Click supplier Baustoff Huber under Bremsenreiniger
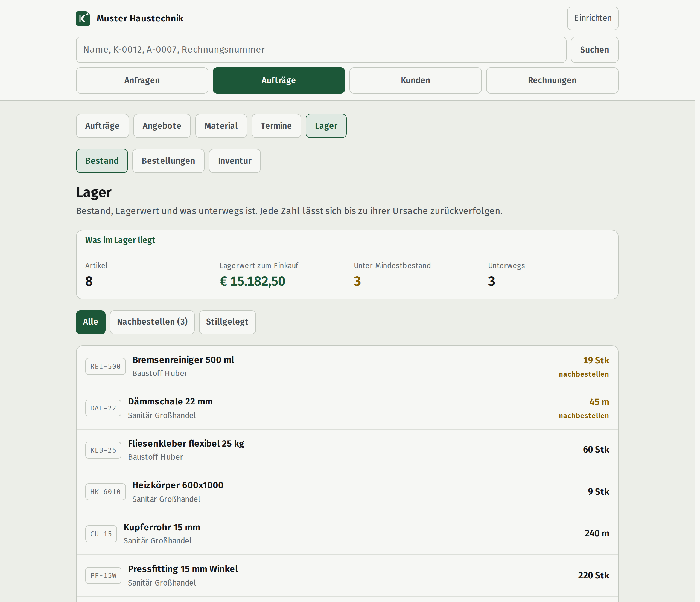 point(160,373)
